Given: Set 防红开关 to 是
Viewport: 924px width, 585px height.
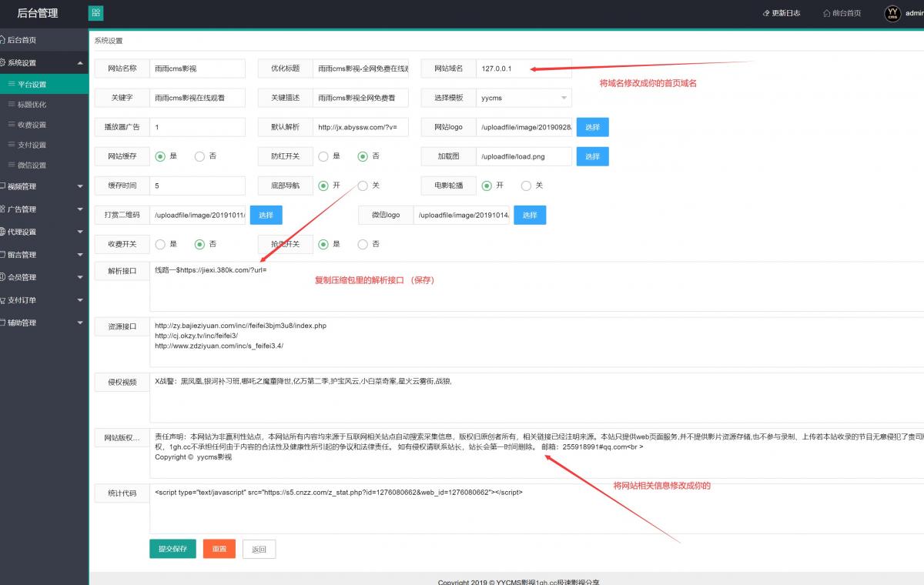Looking at the screenshot, I should click(x=323, y=156).
